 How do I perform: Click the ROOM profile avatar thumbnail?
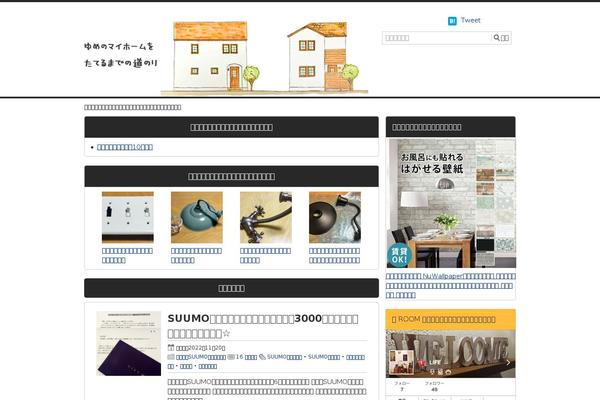[401, 362]
